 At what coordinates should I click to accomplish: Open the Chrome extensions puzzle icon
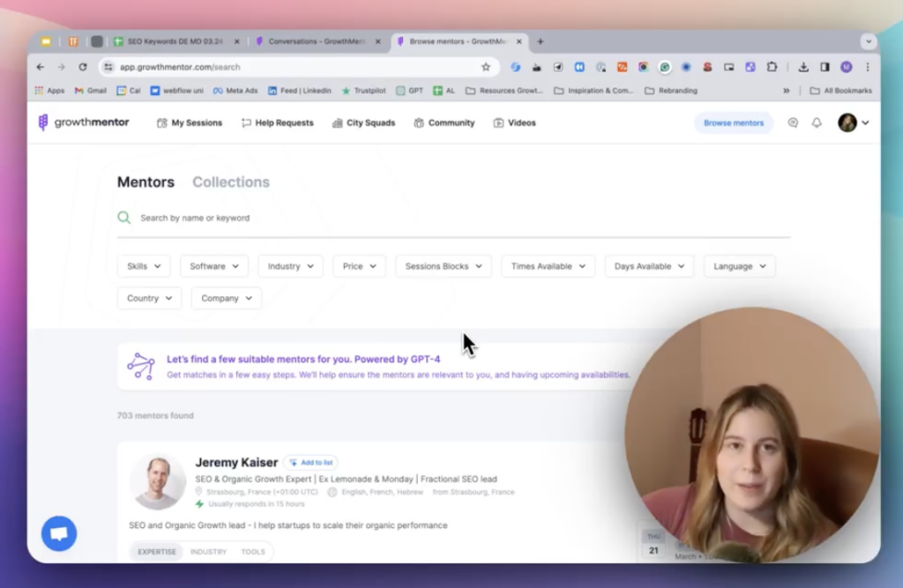click(772, 67)
